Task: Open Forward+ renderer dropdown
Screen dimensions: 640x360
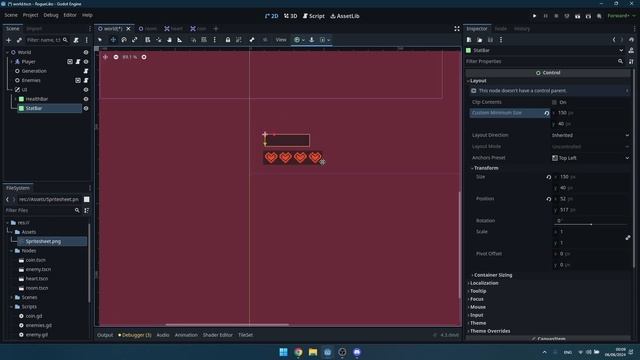Action: click(621, 16)
